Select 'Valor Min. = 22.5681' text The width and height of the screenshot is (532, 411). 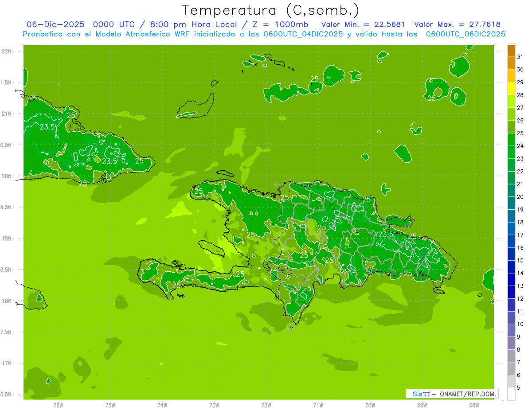tap(363, 24)
